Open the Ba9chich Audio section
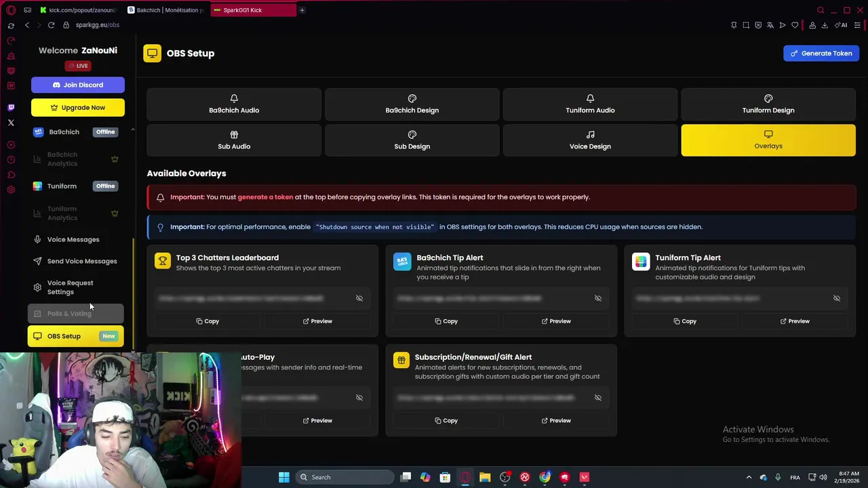 234,104
